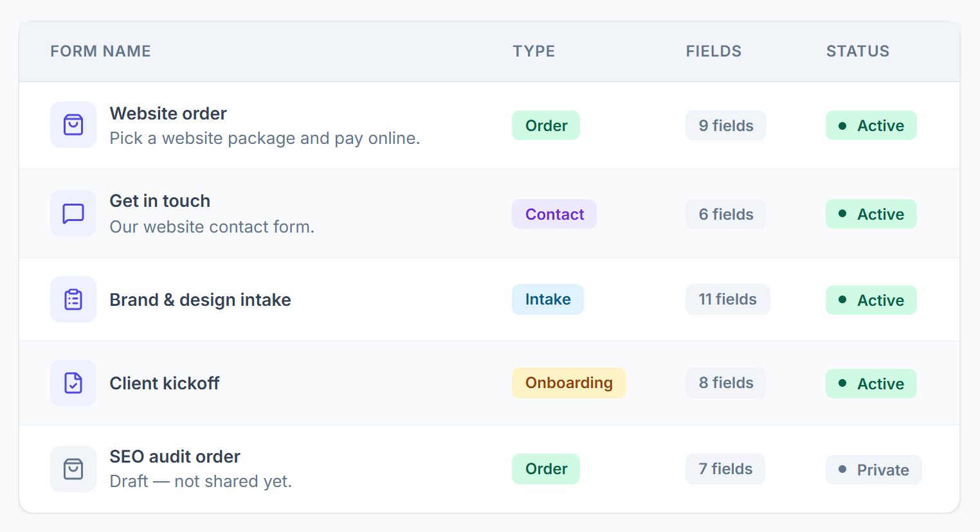This screenshot has width=980, height=532.
Task: Open the Brand & design intake form
Action: click(200, 300)
